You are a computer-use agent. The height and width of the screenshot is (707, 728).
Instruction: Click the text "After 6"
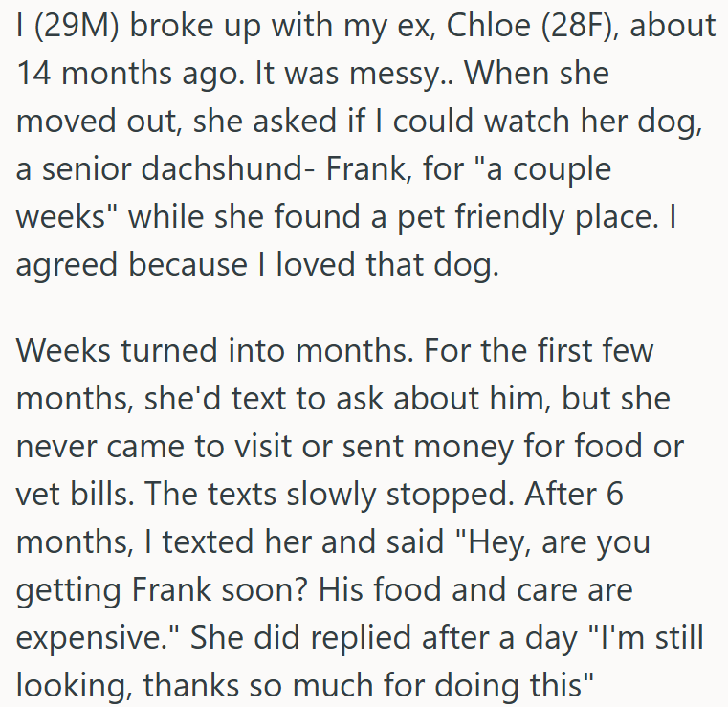(574, 494)
